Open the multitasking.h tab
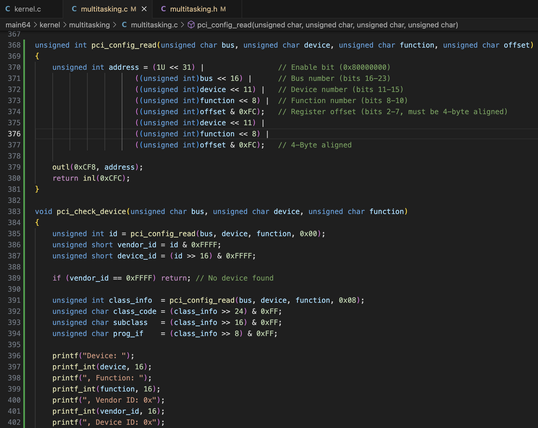The width and height of the screenshot is (538, 428). (x=194, y=9)
